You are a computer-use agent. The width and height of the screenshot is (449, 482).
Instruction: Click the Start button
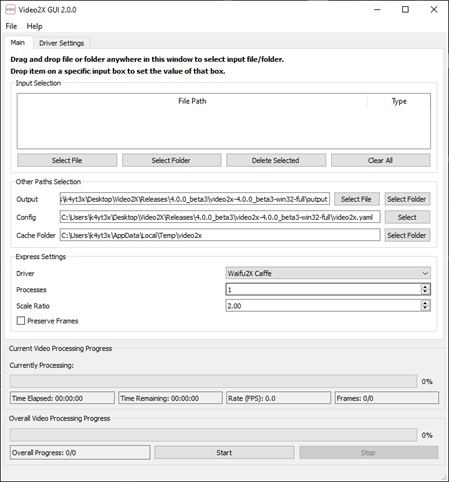point(224,453)
